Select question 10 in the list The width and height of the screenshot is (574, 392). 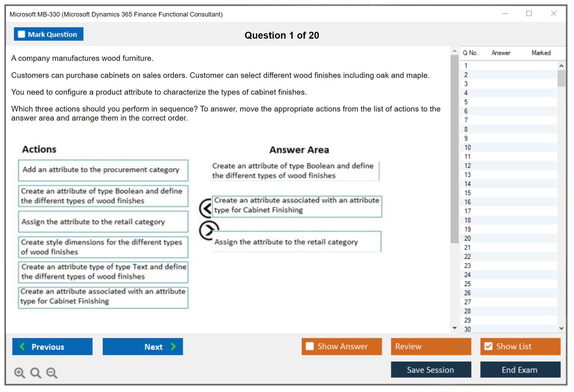467,147
